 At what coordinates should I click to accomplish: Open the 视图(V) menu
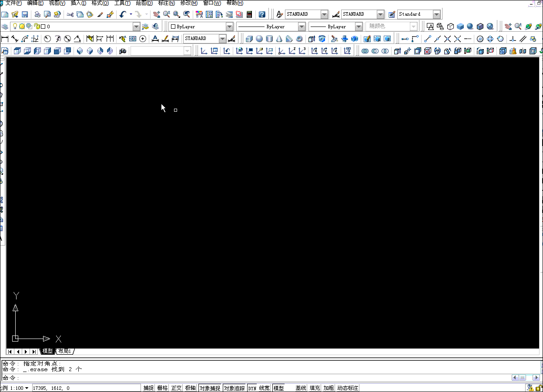(57, 3)
